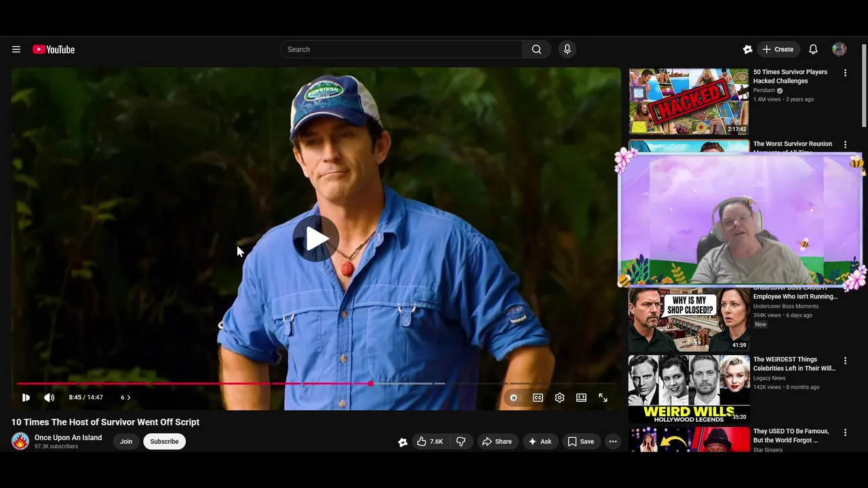Click the '8:45 / 14:47' time display
The height and width of the screenshot is (488, 868).
(x=86, y=398)
